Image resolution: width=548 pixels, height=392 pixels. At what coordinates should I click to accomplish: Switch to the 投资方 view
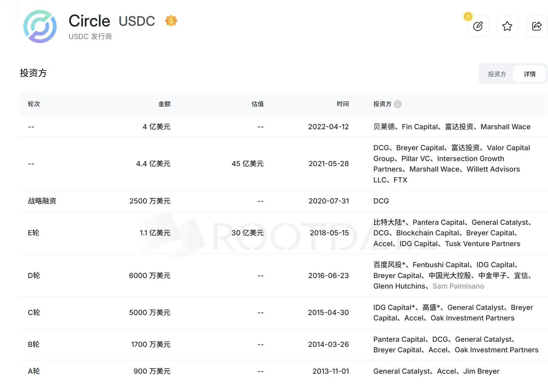pyautogui.click(x=496, y=74)
